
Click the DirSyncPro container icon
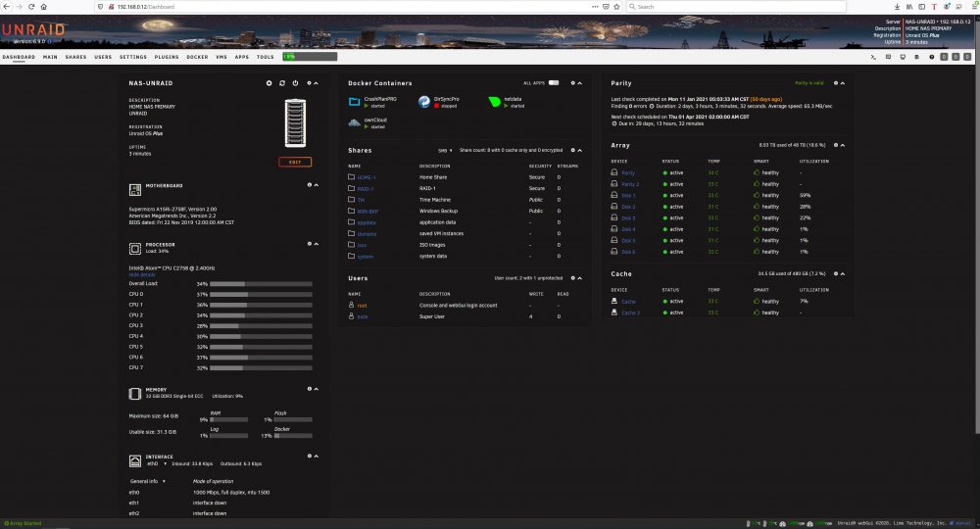[x=424, y=102]
